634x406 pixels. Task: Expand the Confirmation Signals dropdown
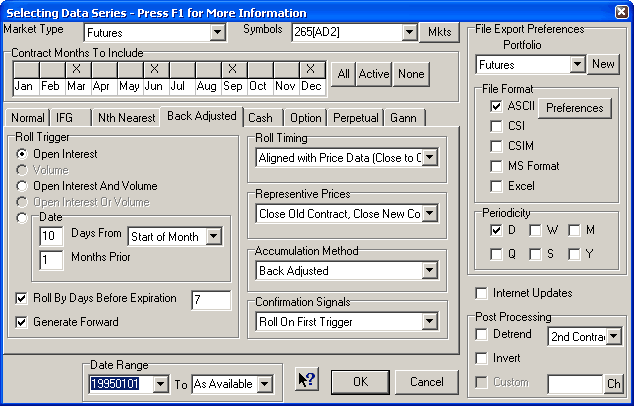coord(428,322)
